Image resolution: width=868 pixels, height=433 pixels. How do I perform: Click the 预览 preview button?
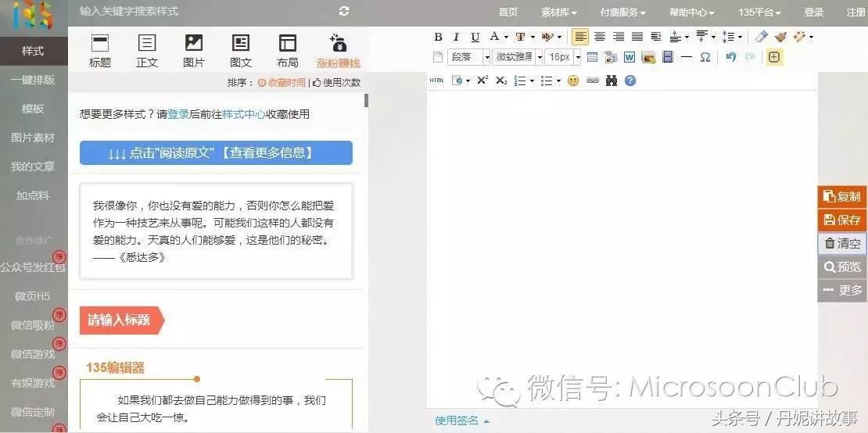[x=842, y=267]
